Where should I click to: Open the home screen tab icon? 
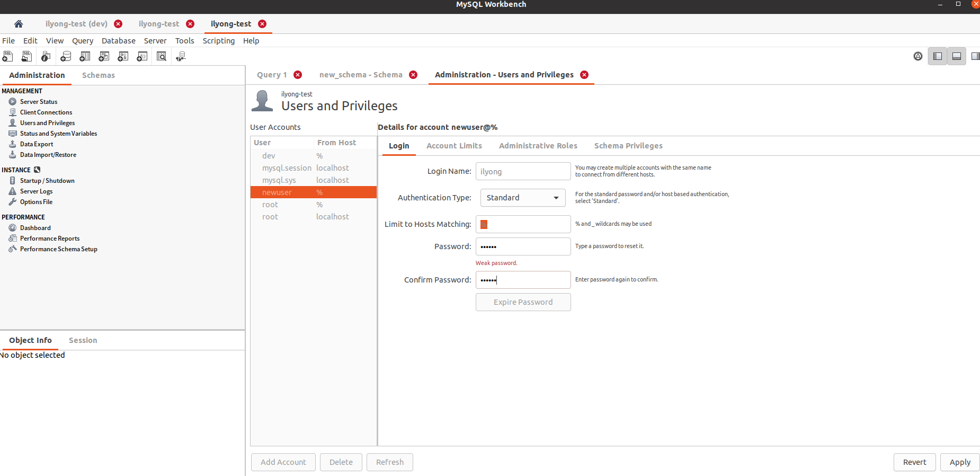tap(19, 24)
